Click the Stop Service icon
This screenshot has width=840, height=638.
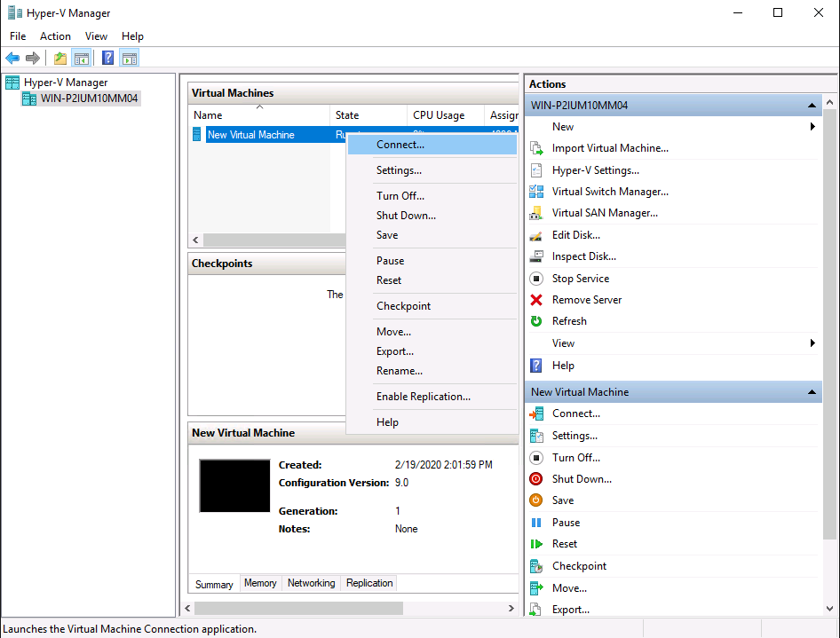[x=536, y=279]
